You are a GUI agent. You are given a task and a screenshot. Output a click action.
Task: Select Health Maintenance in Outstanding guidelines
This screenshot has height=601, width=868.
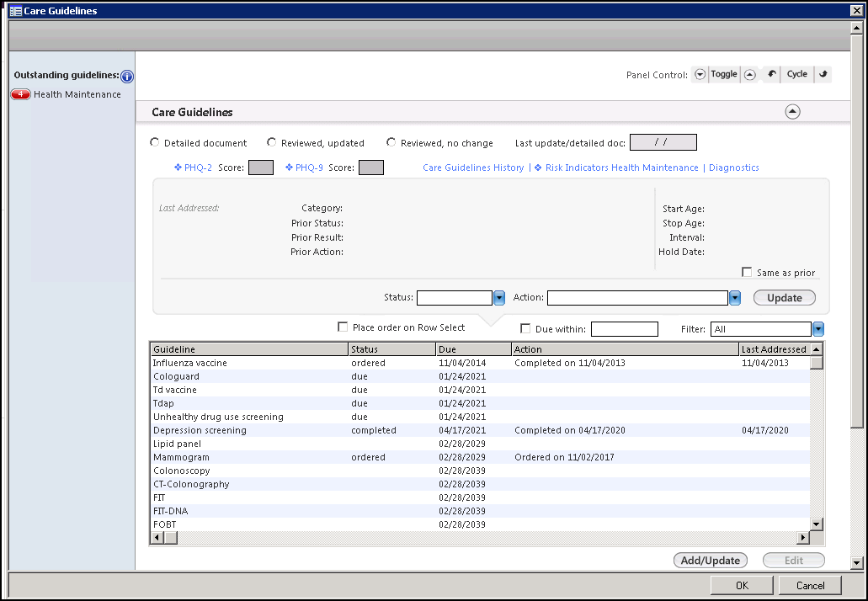pos(77,94)
